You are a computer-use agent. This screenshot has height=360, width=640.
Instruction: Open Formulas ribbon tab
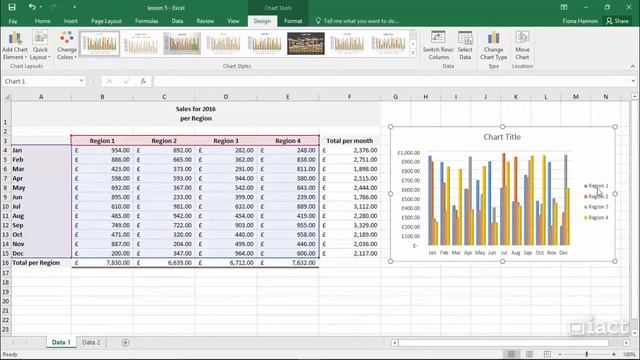tap(147, 21)
